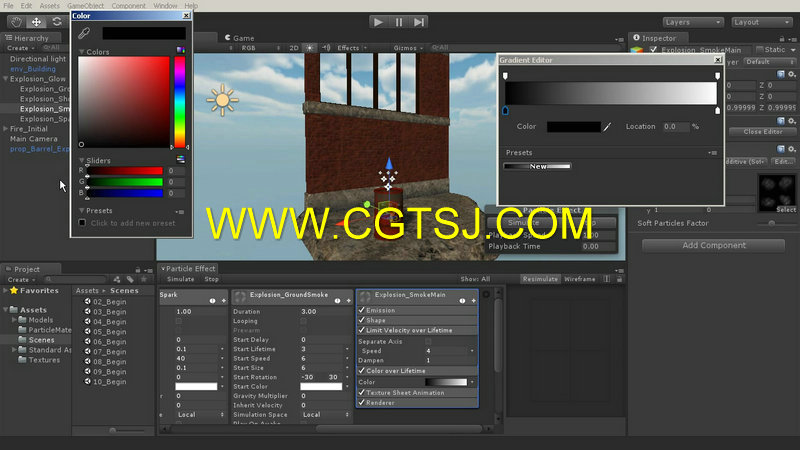Filter project by label icon
The width and height of the screenshot is (800, 450).
(x=130, y=279)
